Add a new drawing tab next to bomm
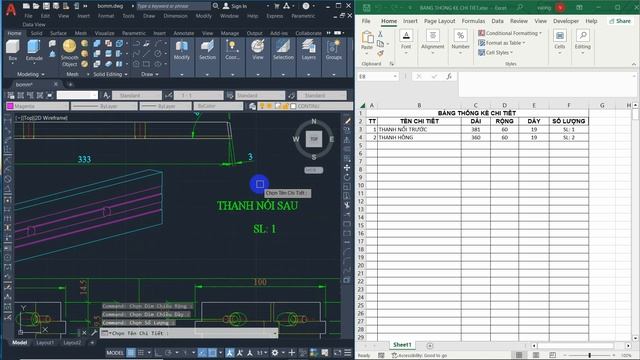The height and width of the screenshot is (360, 640). click(70, 84)
